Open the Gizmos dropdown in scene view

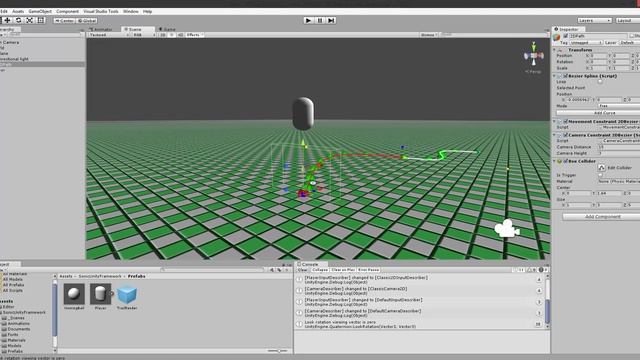[429, 35]
